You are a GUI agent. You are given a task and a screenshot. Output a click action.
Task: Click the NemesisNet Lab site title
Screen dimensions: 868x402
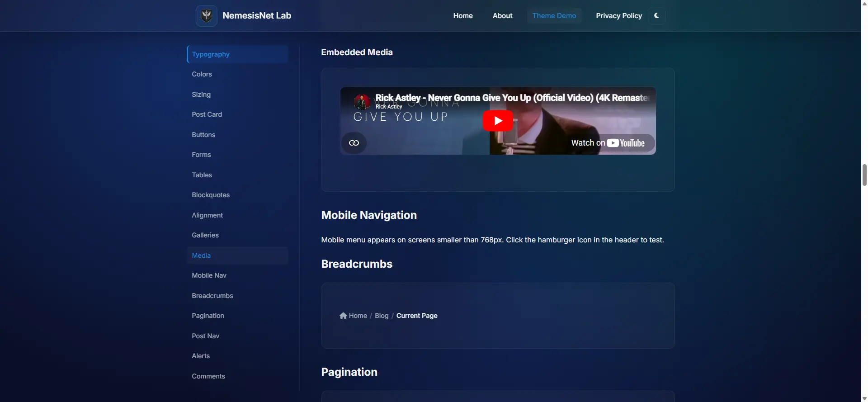coord(257,16)
